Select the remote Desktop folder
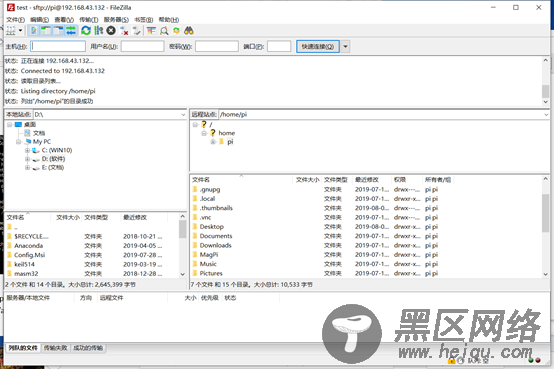The width and height of the screenshot is (554, 369). tap(212, 227)
